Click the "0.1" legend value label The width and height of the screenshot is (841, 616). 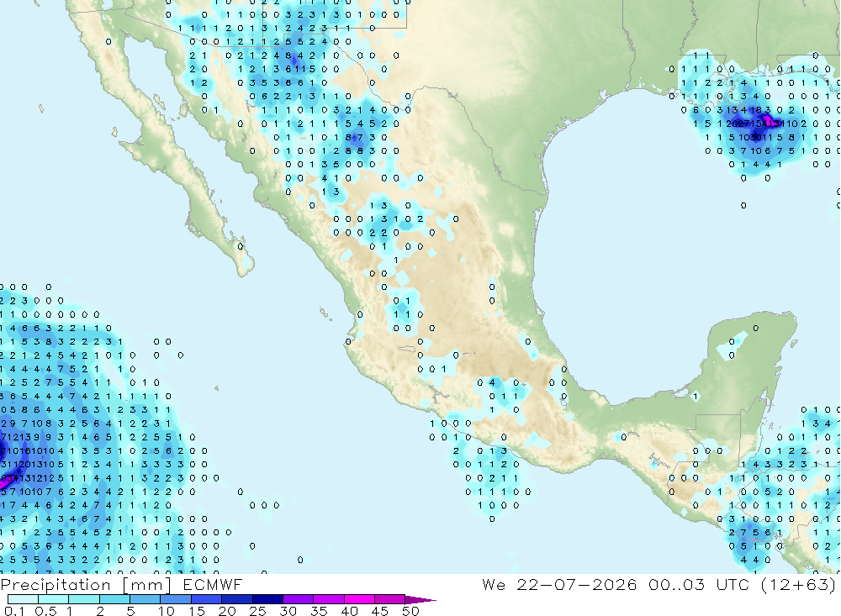tap(14, 611)
